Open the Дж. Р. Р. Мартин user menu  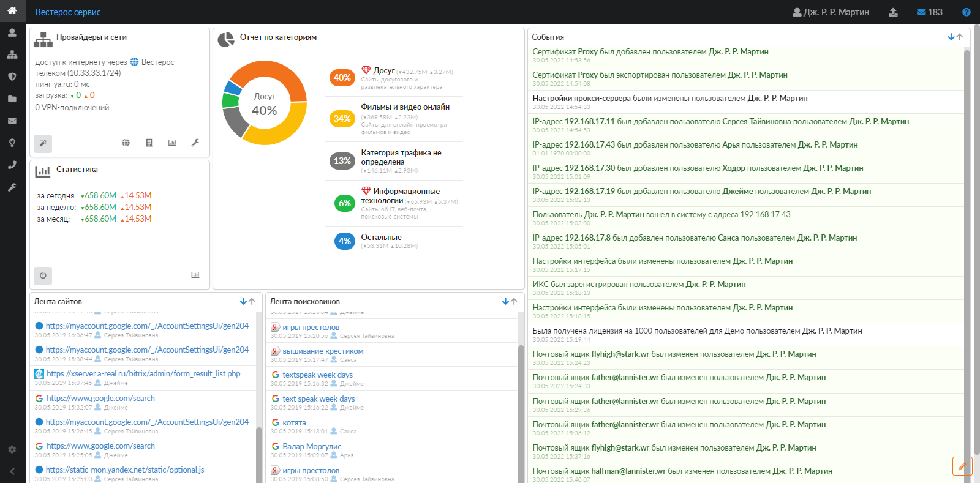point(831,12)
